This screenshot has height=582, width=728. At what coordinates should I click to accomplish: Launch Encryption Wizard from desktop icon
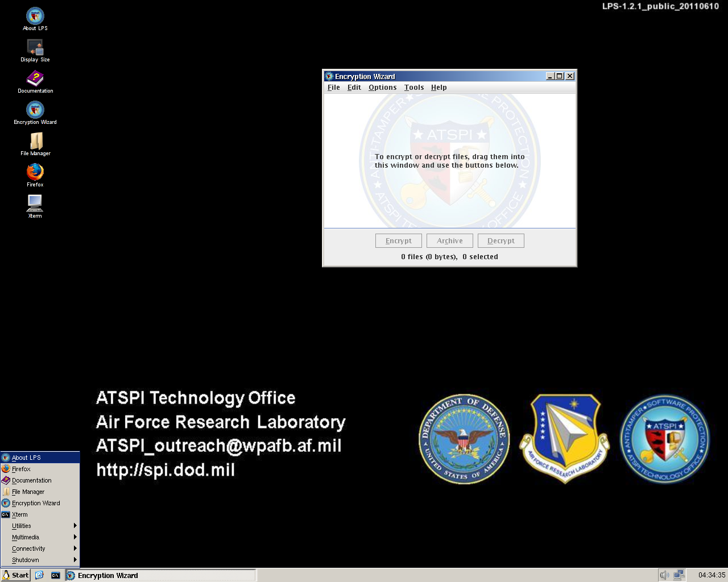click(35, 113)
